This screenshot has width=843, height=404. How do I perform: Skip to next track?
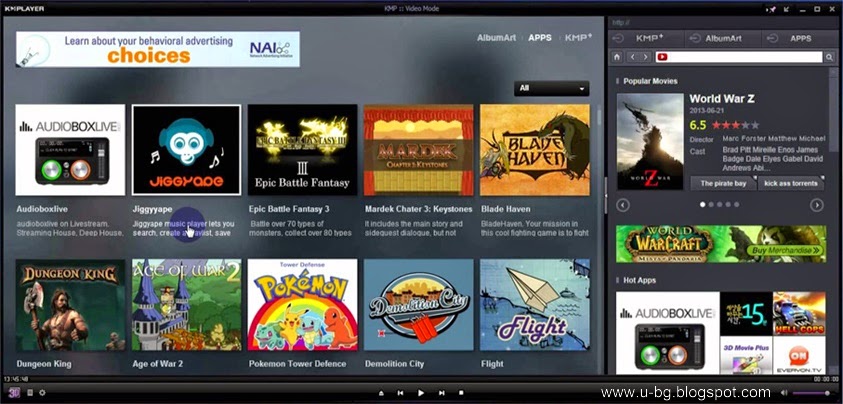441,393
